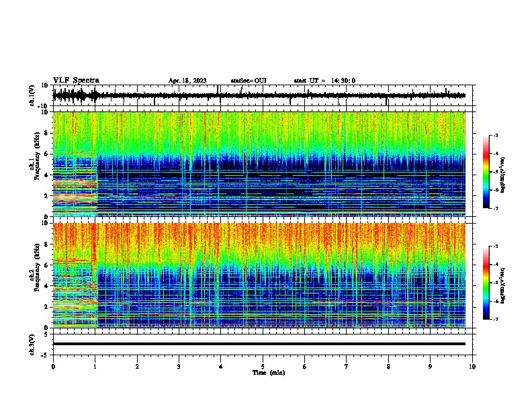Click the ch.3(V) '5' voltage tick label

[46, 334]
